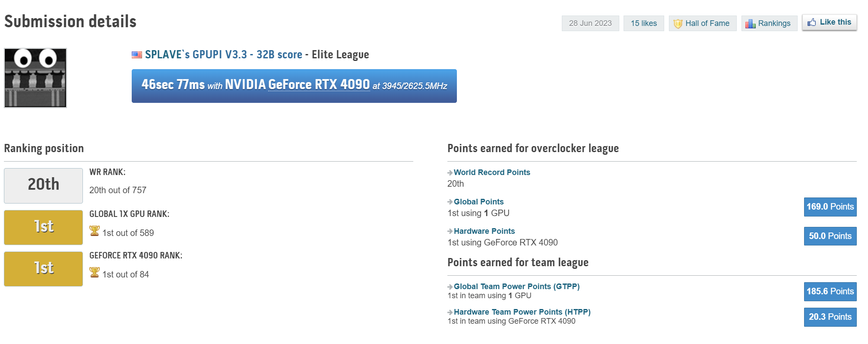Open the NVIDIA GeForce RTX 4090 hardware link
This screenshot has width=868, height=344.
pos(319,85)
